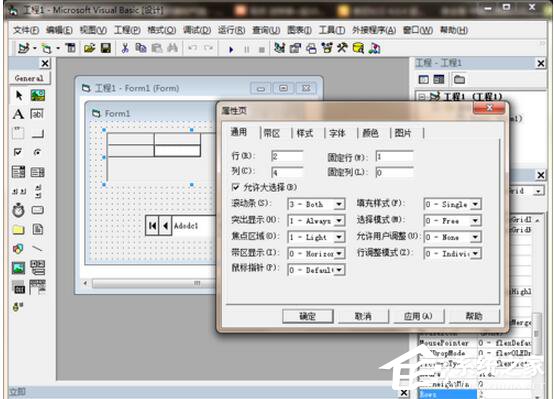
Task: Select the CommandButton control tool
Action: [37, 133]
